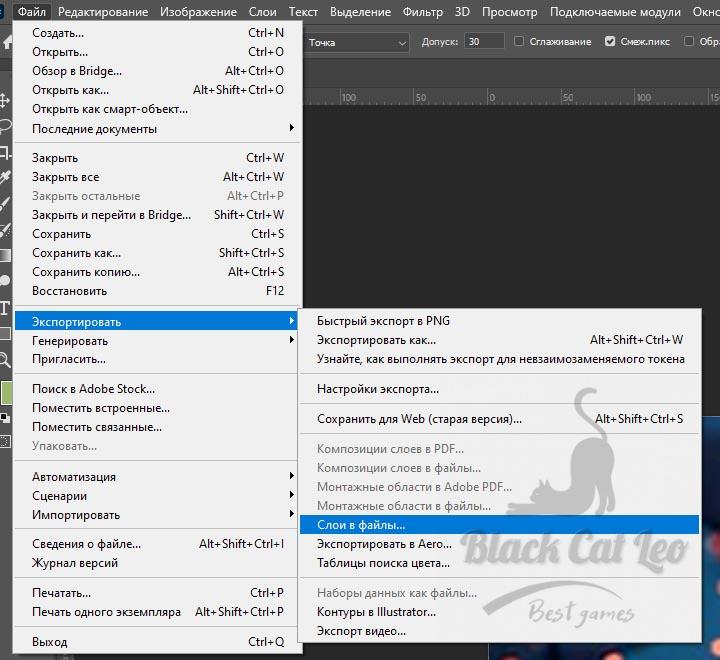Viewport: 720px width, 660px height.
Task: Select the Move tool in the toolbar
Action: point(4,100)
